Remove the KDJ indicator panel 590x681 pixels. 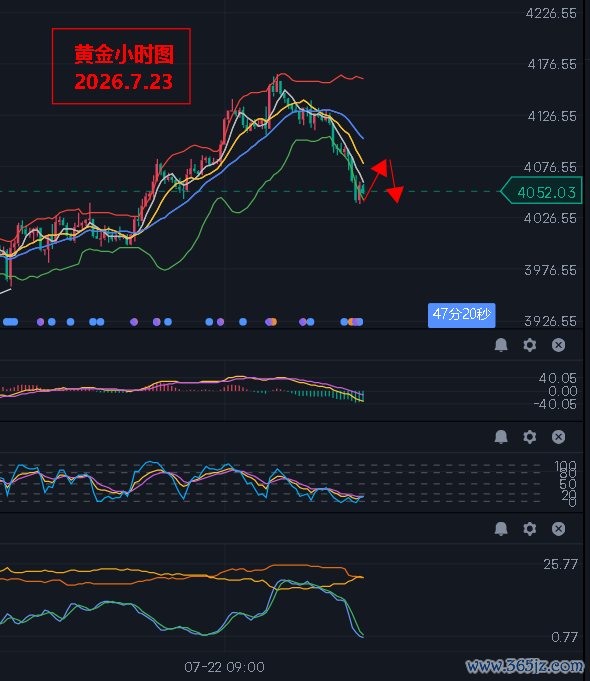pyautogui.click(x=558, y=436)
